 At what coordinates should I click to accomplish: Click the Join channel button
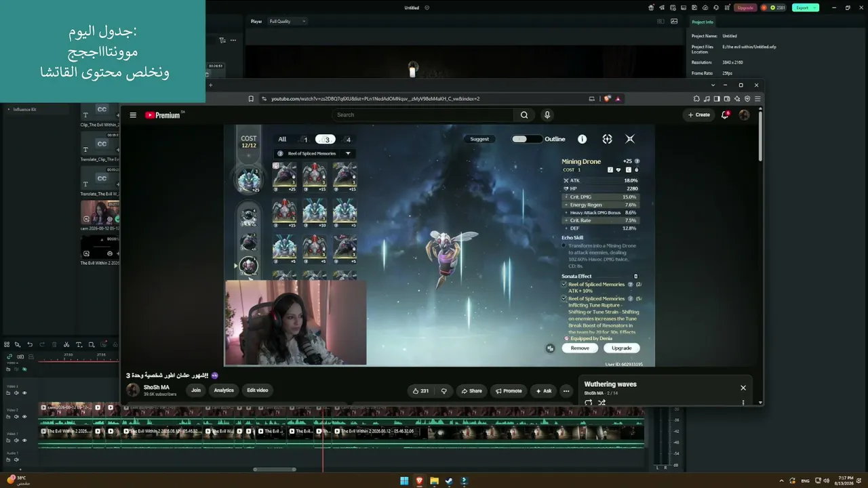tap(196, 390)
